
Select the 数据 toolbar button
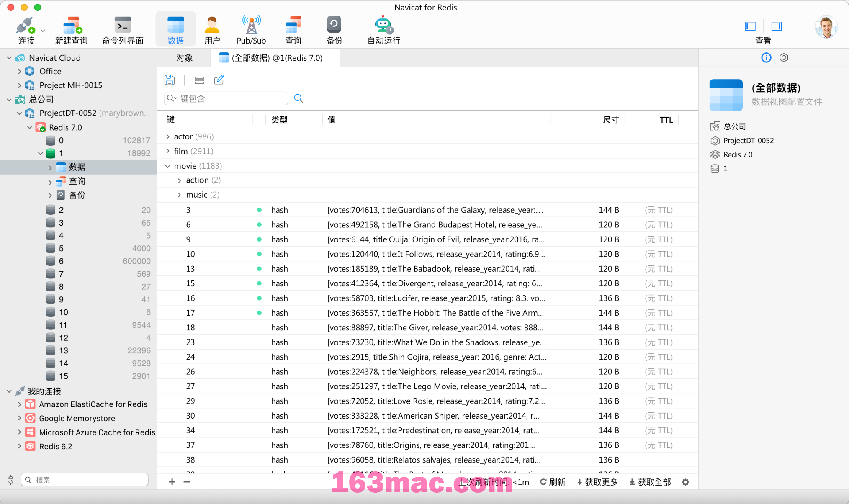point(175,29)
